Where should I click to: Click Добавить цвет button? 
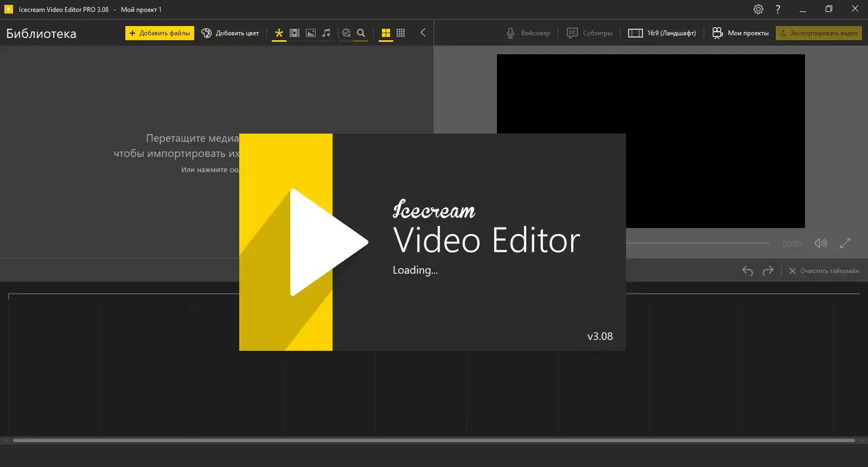coord(230,33)
